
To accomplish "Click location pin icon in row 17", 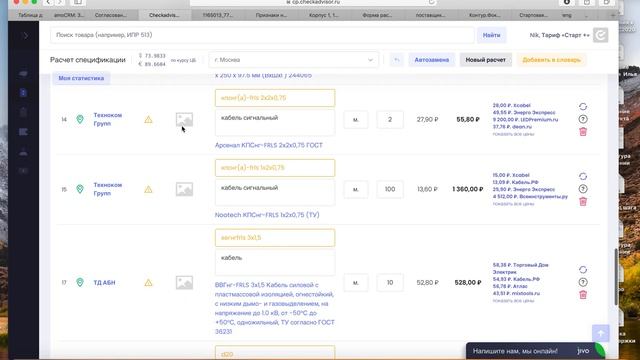I will point(80,282).
